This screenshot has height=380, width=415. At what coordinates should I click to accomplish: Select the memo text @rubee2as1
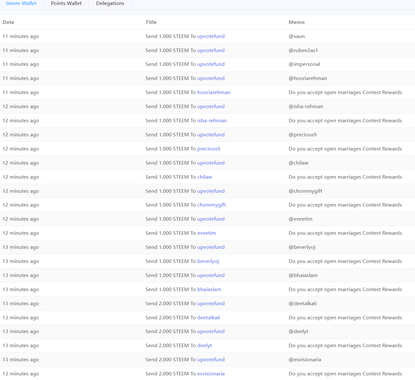coord(303,50)
